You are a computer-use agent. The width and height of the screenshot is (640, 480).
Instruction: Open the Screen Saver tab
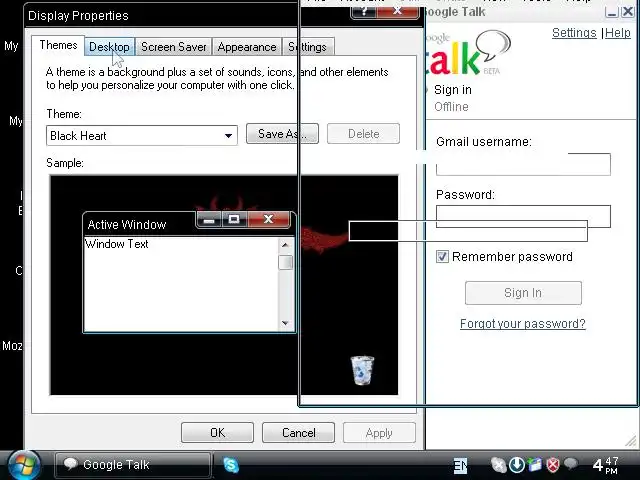[x=173, y=47]
